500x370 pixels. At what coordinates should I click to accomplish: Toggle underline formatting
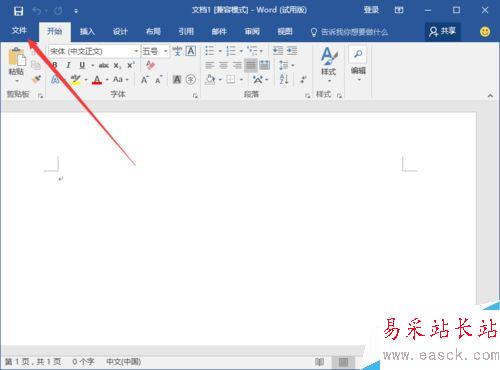(82, 65)
